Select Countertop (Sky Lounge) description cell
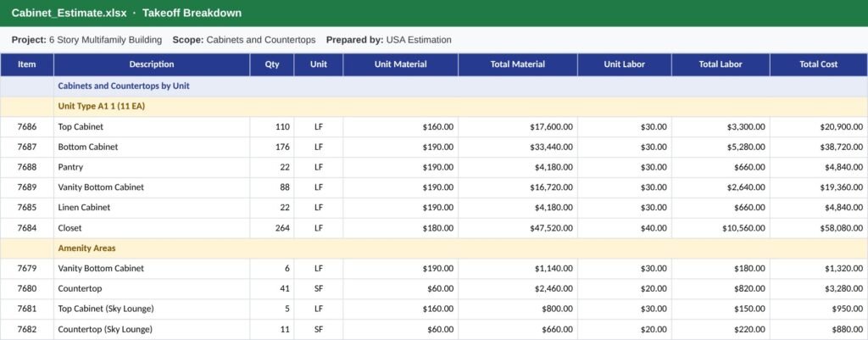 [152, 329]
